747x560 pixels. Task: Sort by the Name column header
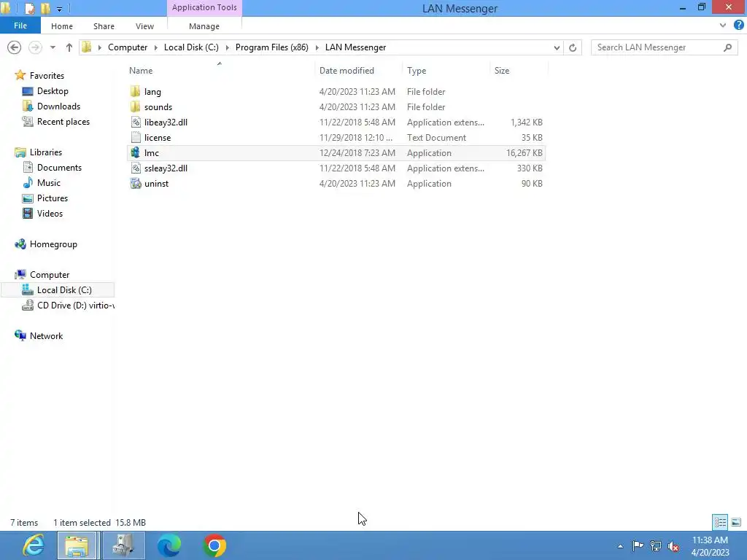point(219,70)
